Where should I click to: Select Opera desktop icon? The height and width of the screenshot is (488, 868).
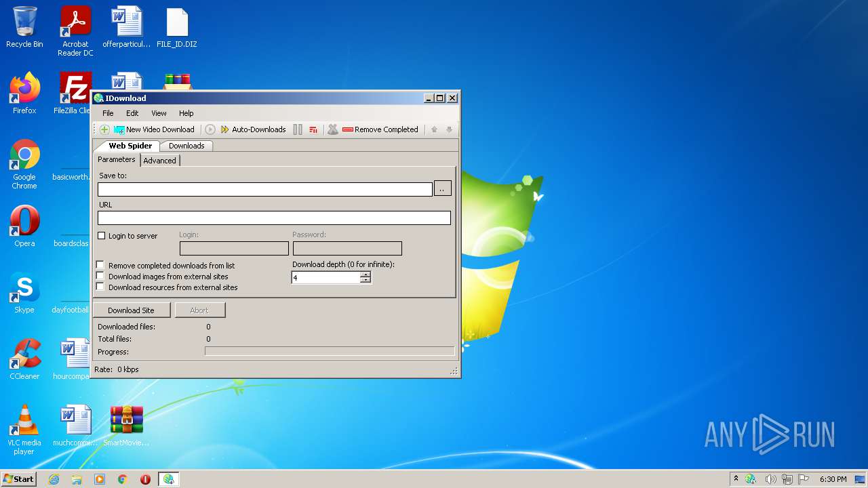[24, 226]
